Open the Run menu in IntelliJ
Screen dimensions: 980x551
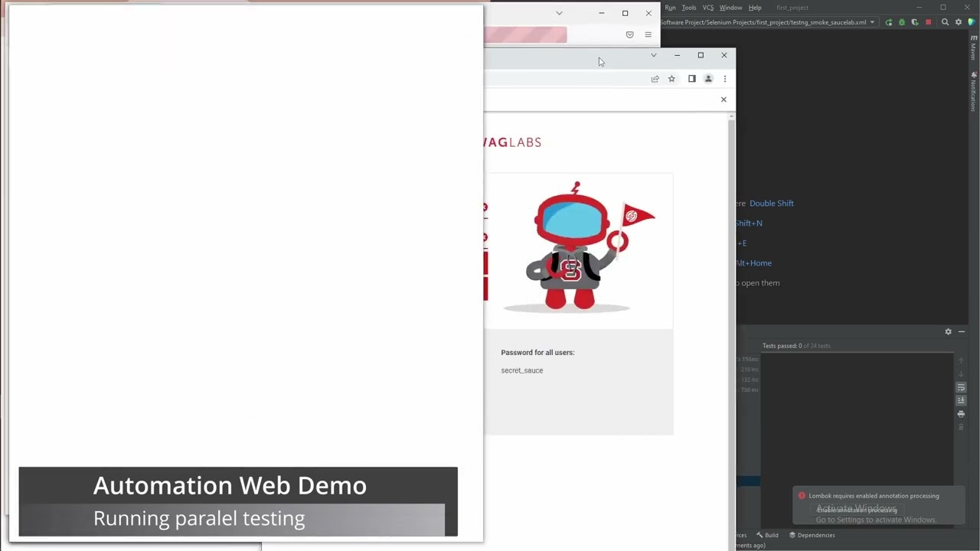670,8
